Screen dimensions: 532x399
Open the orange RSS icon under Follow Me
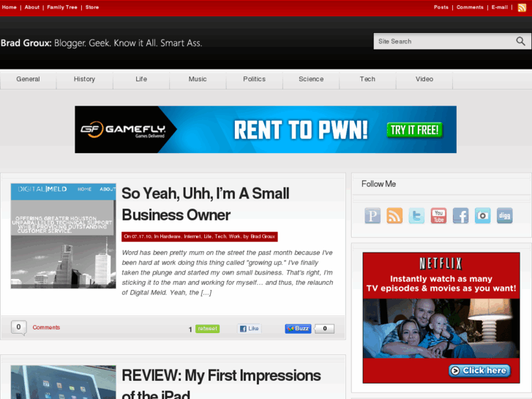coord(394,216)
